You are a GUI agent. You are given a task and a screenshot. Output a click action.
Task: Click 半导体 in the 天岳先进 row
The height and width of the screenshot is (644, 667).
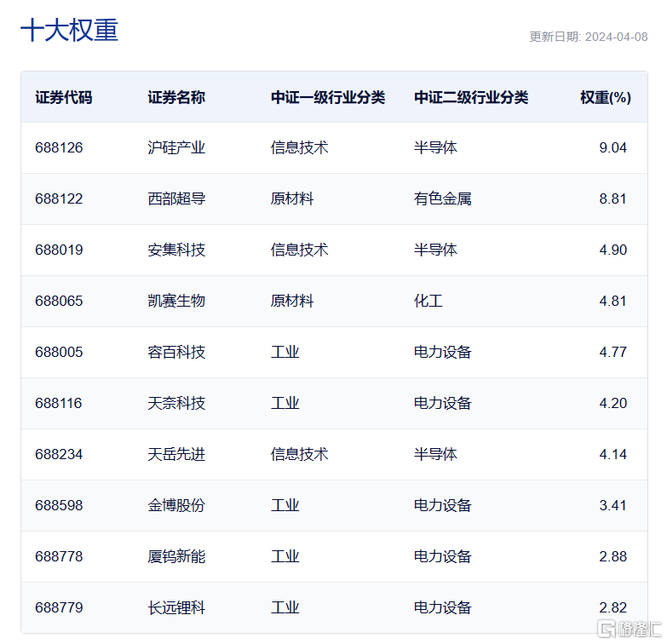click(435, 454)
